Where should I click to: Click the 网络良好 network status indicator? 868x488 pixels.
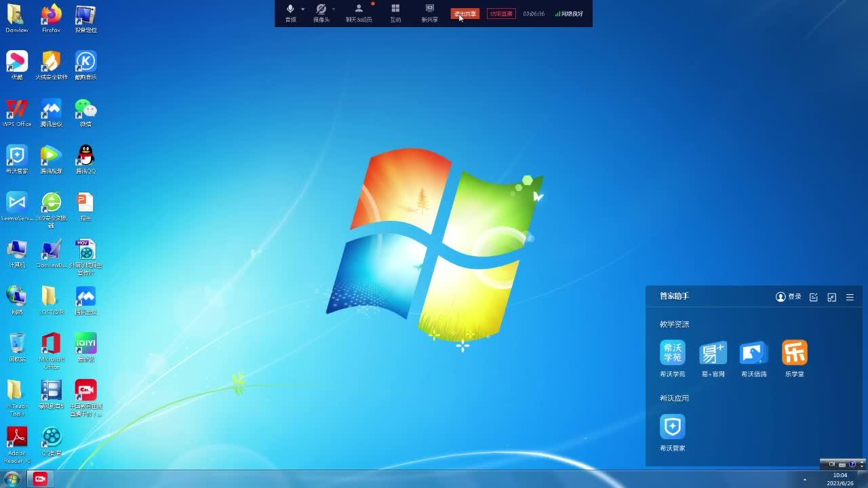[569, 14]
